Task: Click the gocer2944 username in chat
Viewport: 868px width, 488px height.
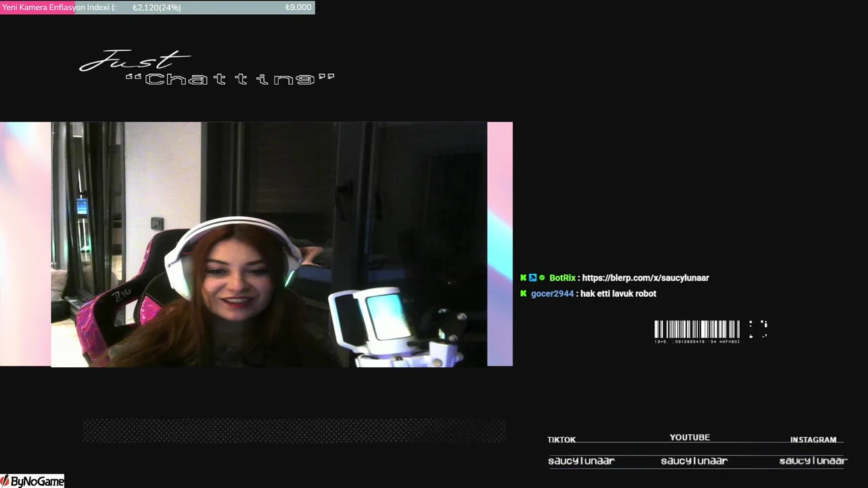Action: coord(552,293)
